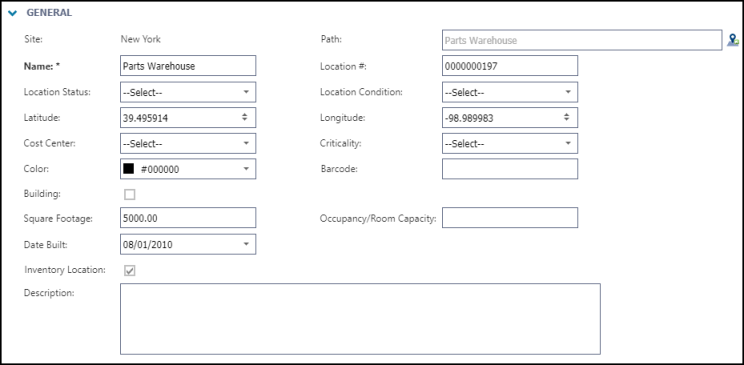Click inside the Description text area
This screenshot has width=744, height=365.
[x=360, y=318]
